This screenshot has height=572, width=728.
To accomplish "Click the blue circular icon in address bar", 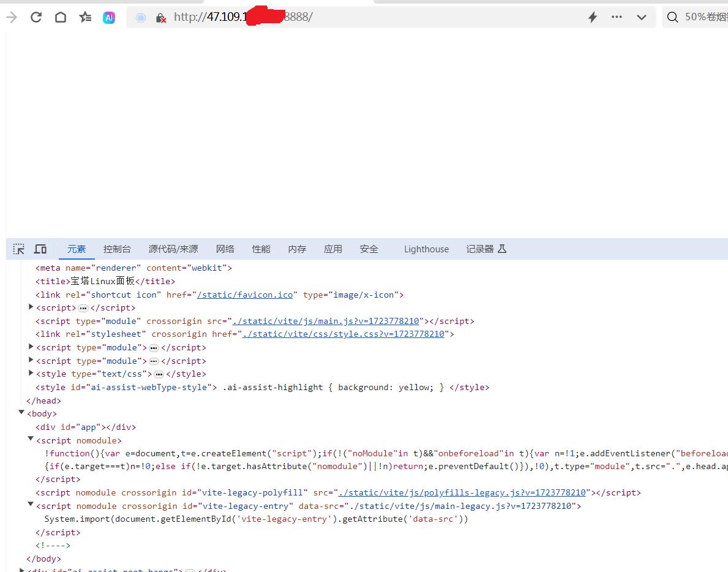I will coord(141,18).
